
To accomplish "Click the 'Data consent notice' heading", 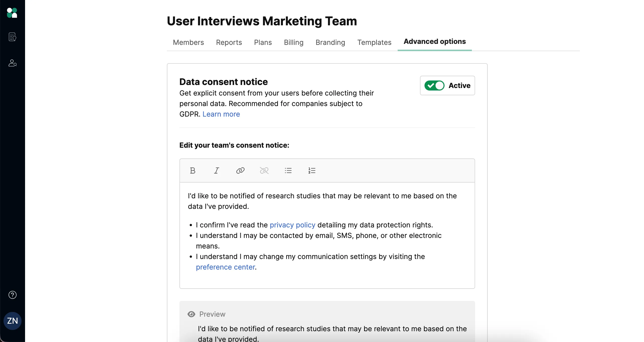I will 224,82.
